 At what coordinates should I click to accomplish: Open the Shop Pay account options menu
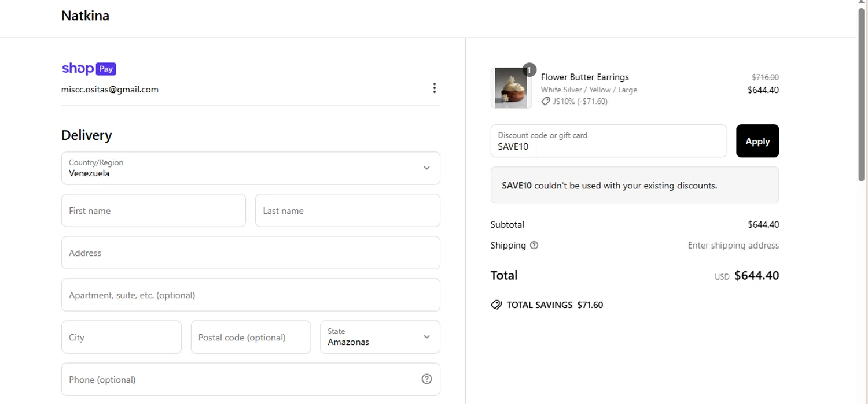(x=434, y=88)
